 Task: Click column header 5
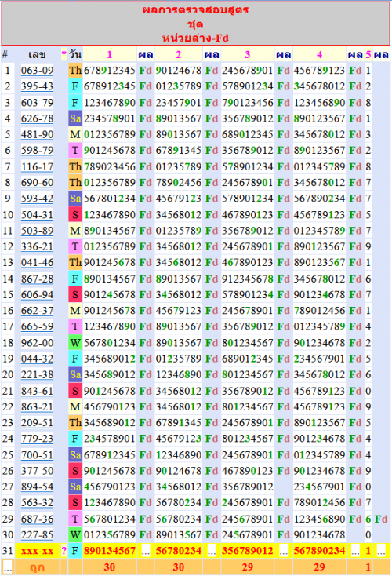tap(368, 54)
